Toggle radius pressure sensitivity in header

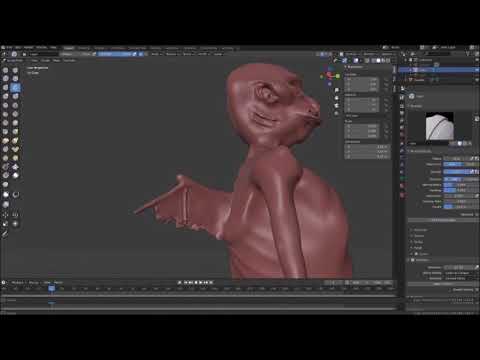coord(94,54)
